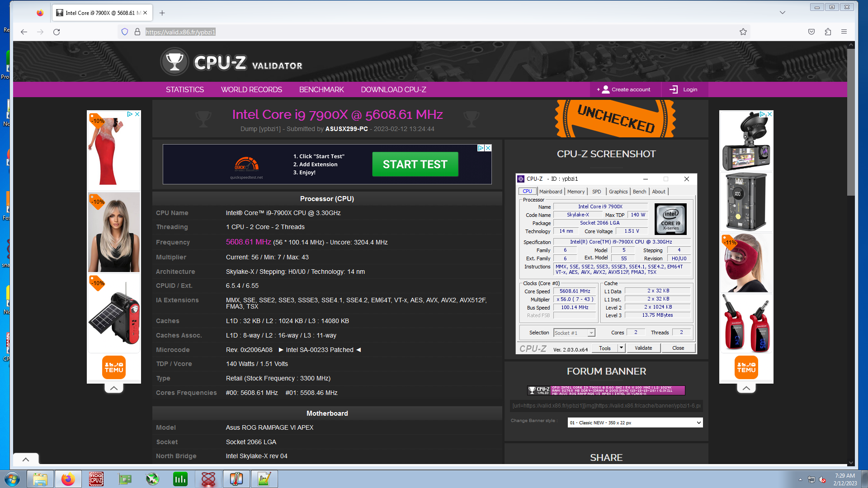The image size is (868, 488).
Task: Open Windows Start menu orb
Action: pyautogui.click(x=12, y=479)
